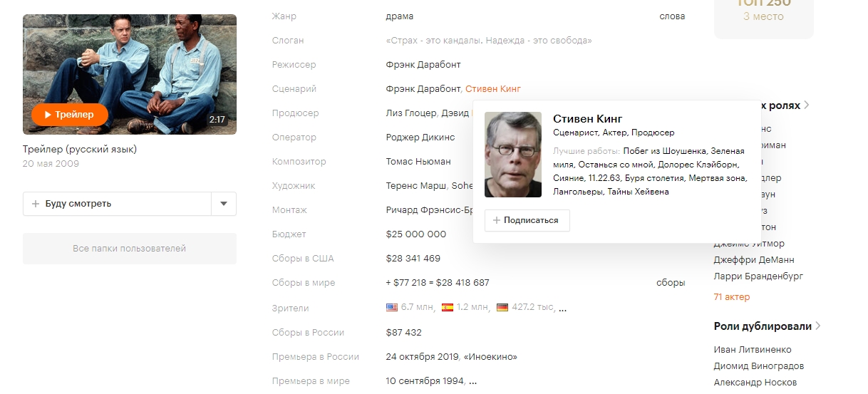This screenshot has width=868, height=394.
Task: Open composer Томас Ньюман link
Action: coord(418,162)
